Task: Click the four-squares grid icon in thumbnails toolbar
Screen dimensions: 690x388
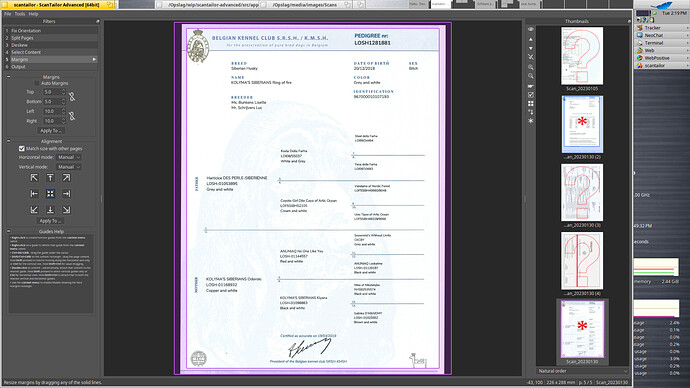Action: [x=531, y=103]
